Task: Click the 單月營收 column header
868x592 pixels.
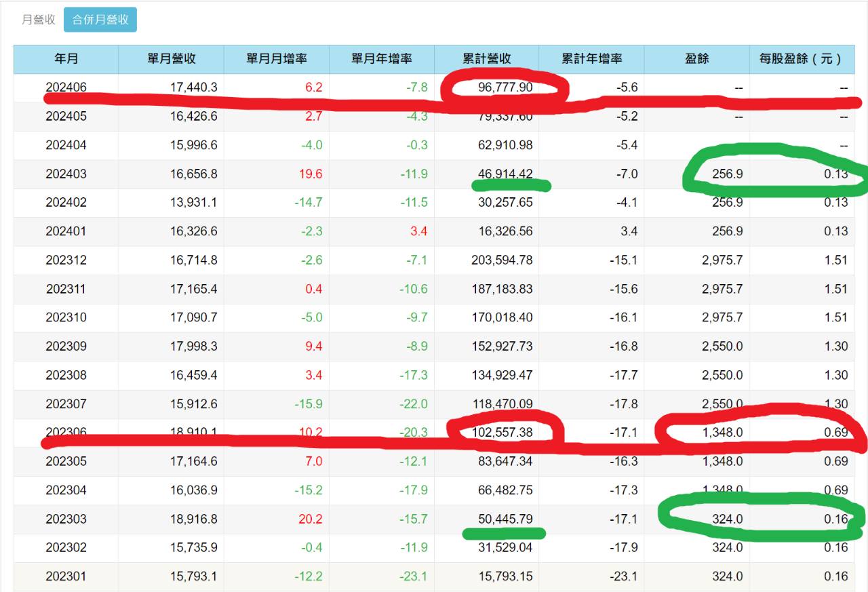Action: pyautogui.click(x=172, y=59)
